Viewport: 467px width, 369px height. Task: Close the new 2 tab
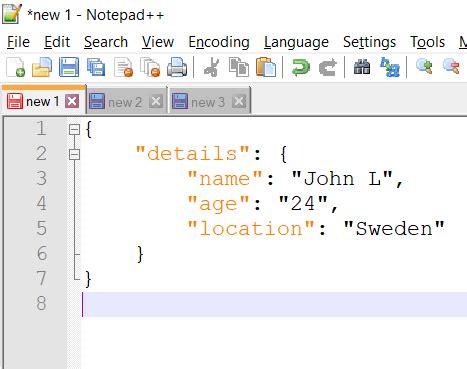coord(156,101)
